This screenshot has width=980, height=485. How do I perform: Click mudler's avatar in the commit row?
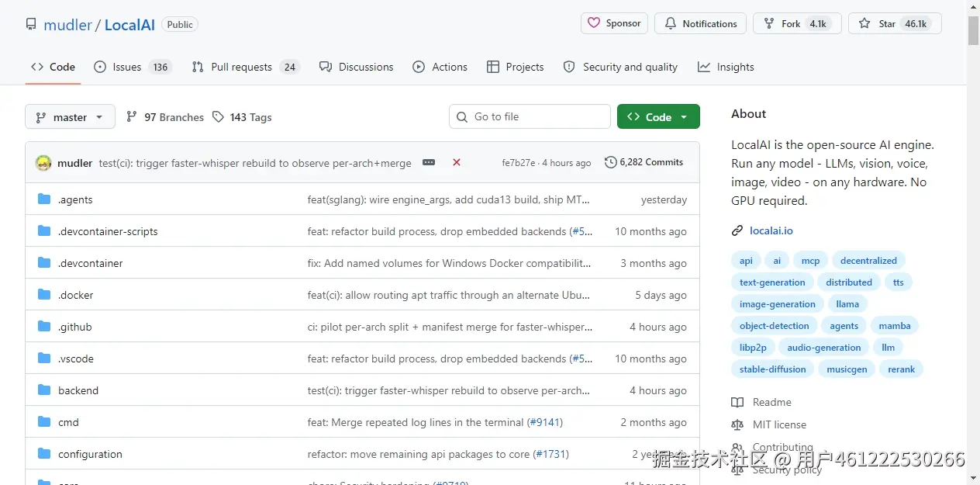43,163
